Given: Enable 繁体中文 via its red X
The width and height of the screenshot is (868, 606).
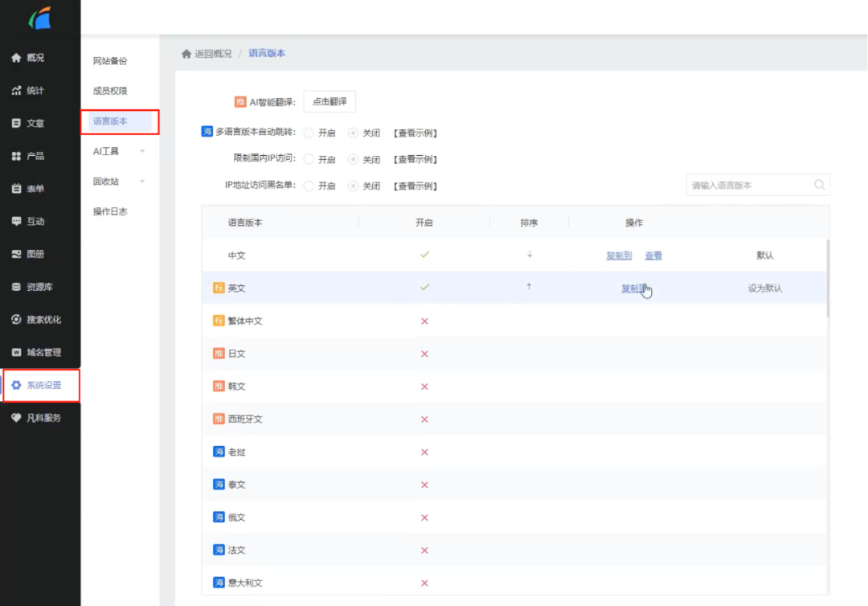Looking at the screenshot, I should click(424, 321).
